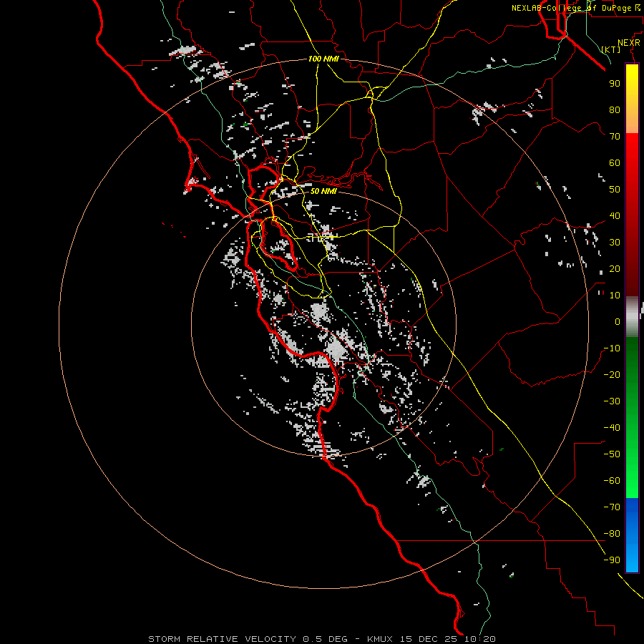Image resolution: width=644 pixels, height=644 pixels.
Task: Click the 50 NMI range ring label
Action: coord(323,191)
